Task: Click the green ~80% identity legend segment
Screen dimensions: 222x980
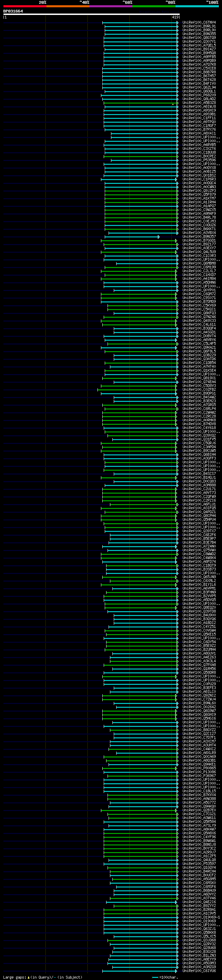Action: tap(154, 6)
